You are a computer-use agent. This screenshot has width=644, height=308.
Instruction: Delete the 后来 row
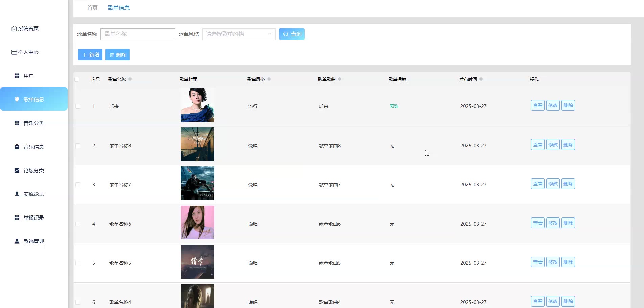[568, 105]
